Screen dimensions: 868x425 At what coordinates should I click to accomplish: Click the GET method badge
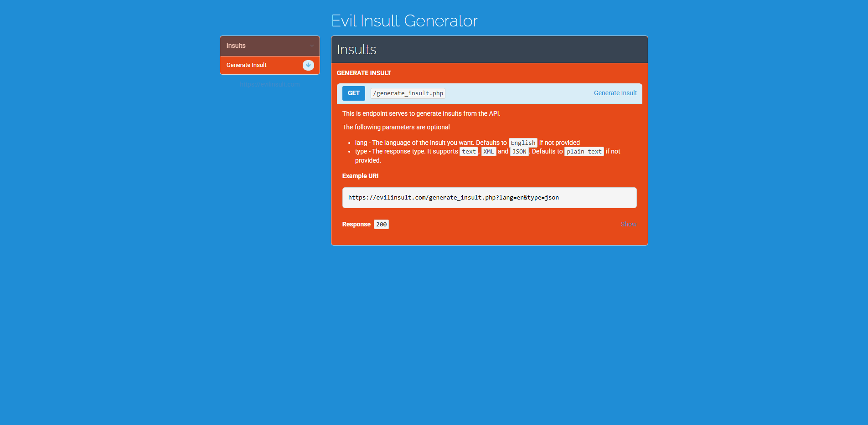point(353,93)
